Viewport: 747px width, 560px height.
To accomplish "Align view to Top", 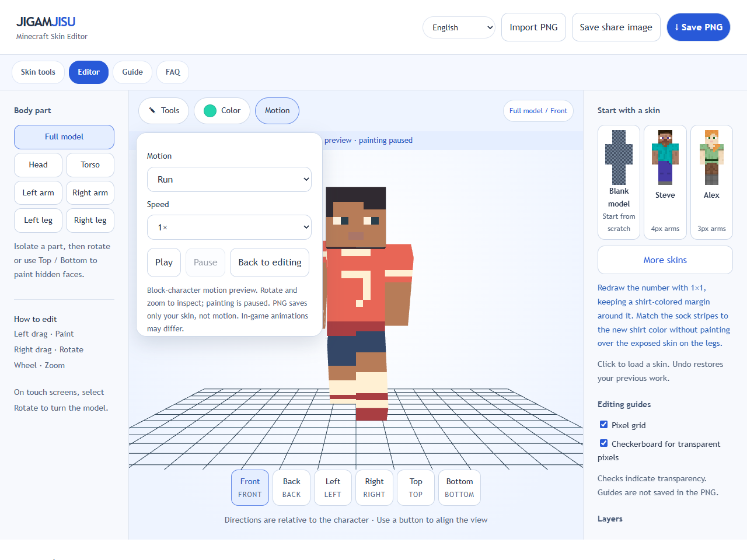I will (x=416, y=488).
